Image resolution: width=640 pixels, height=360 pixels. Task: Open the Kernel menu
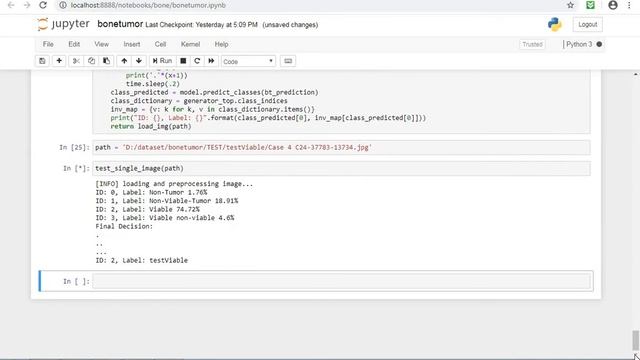pyautogui.click(x=191, y=44)
